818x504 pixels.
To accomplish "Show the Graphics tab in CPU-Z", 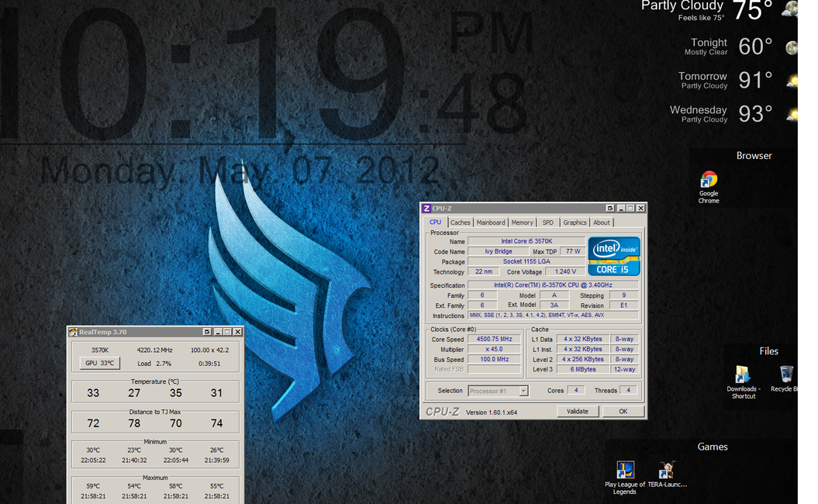I will [x=575, y=223].
